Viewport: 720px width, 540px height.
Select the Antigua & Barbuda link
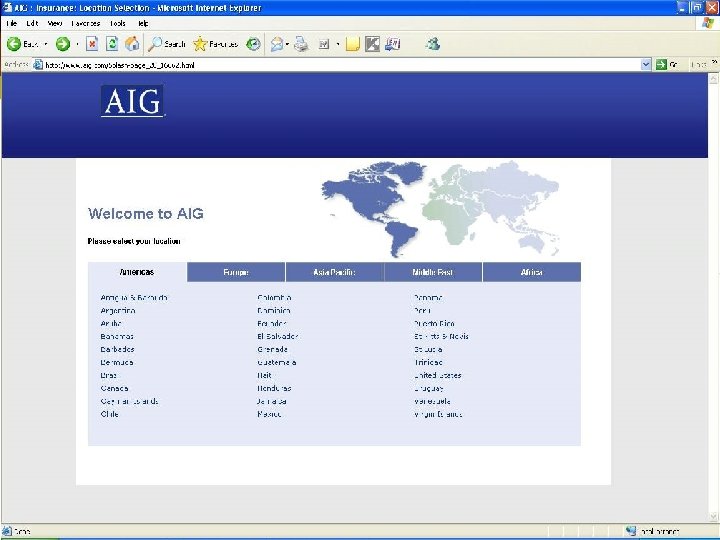[134, 298]
